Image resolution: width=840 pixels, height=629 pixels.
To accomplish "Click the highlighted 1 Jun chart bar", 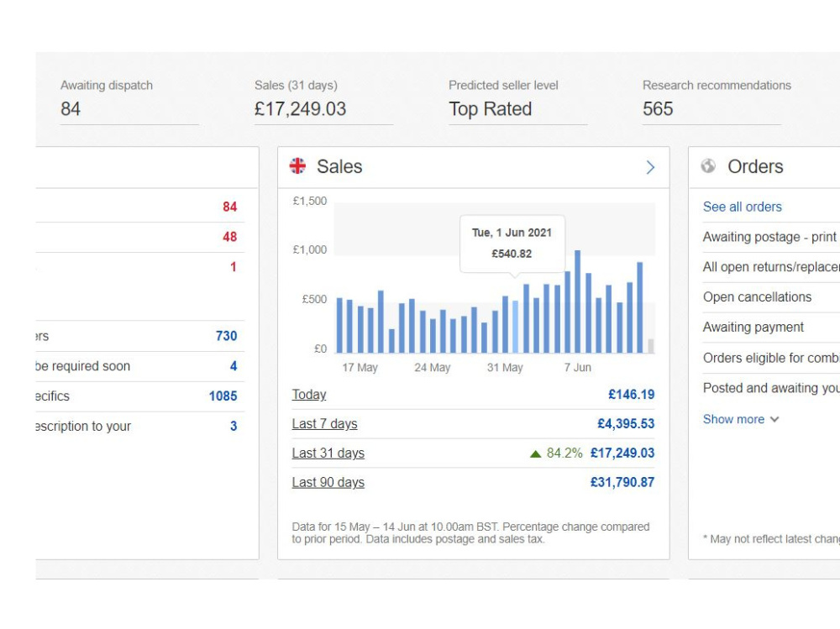I will point(516,327).
